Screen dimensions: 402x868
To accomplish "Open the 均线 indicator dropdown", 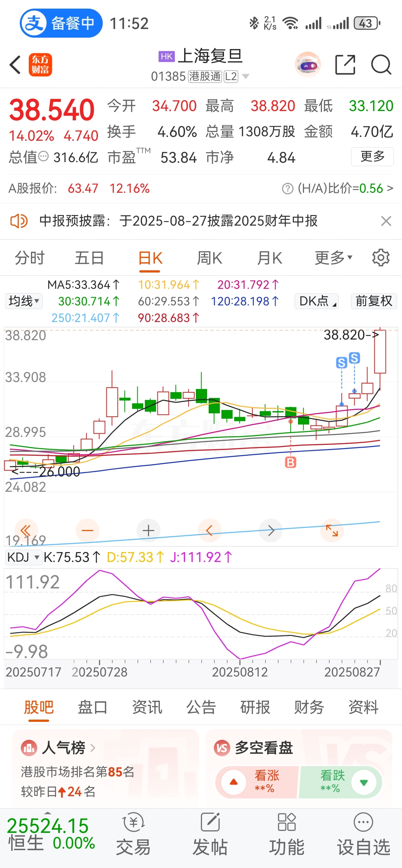I will coord(24,301).
